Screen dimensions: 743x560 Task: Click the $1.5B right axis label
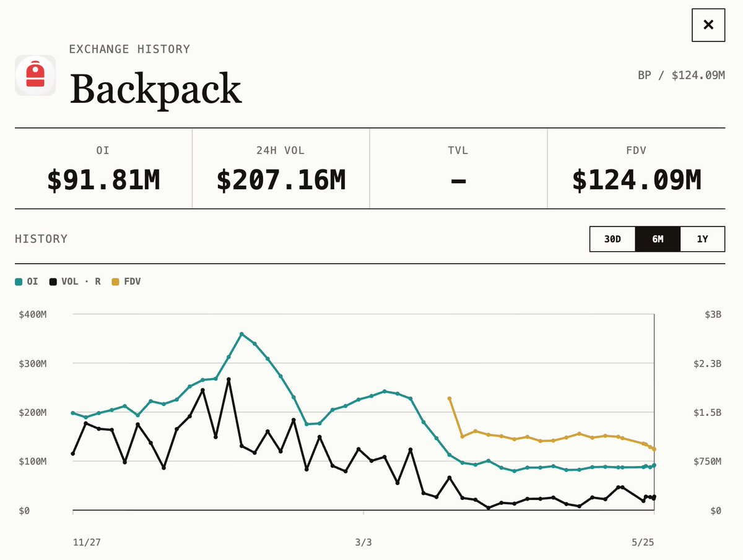(x=708, y=413)
